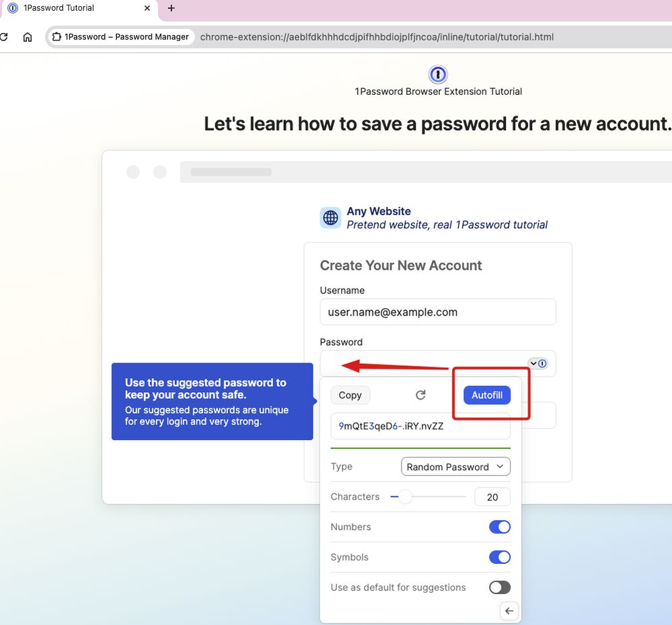Screen dimensions: 672x625
Task: Open a new browser tab
Action: point(171,8)
